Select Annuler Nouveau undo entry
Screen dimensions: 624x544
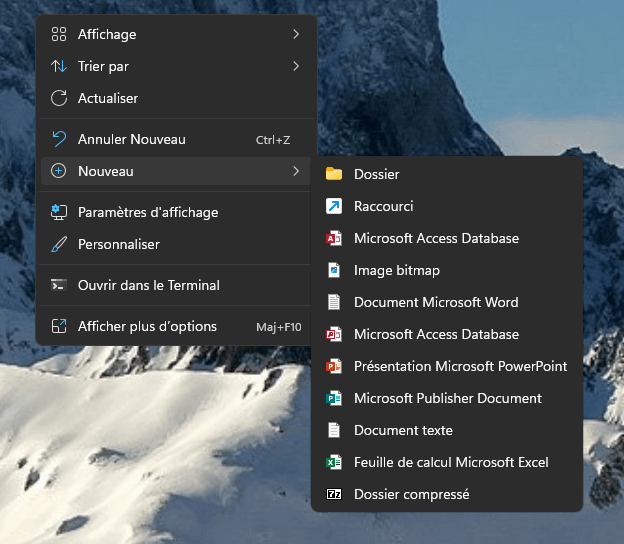click(x=176, y=140)
